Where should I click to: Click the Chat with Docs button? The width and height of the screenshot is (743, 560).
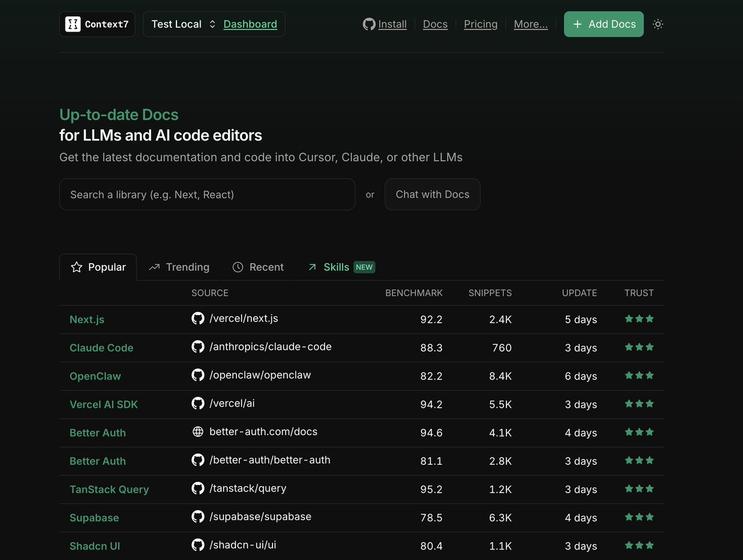click(432, 194)
